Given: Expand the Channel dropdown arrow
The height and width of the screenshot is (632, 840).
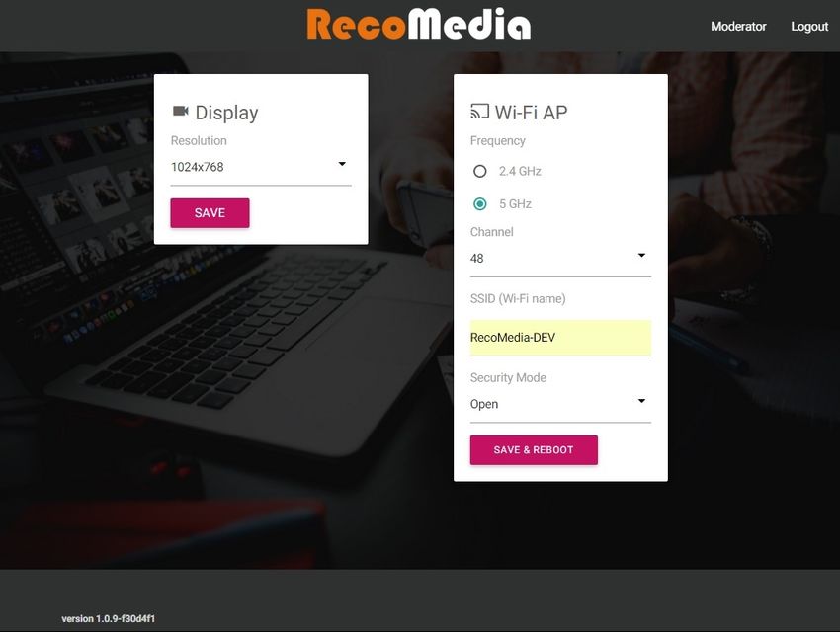Looking at the screenshot, I should (641, 255).
